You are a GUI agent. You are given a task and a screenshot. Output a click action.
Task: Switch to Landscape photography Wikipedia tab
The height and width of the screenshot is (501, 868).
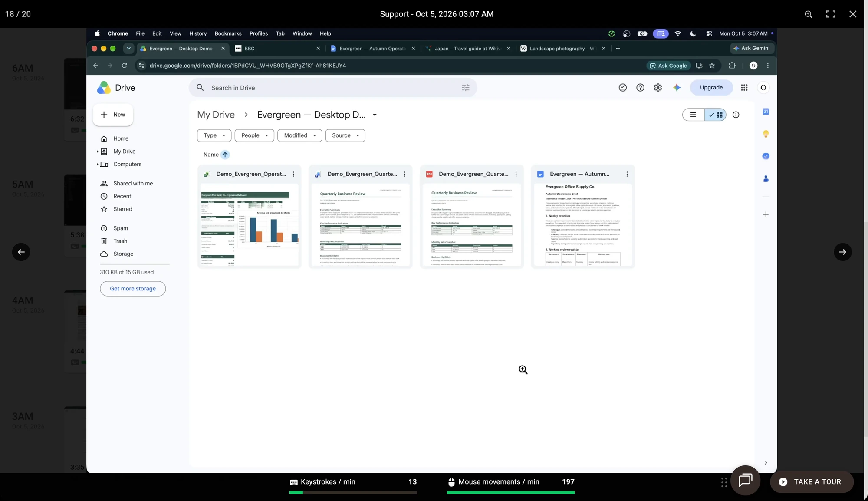562,49
